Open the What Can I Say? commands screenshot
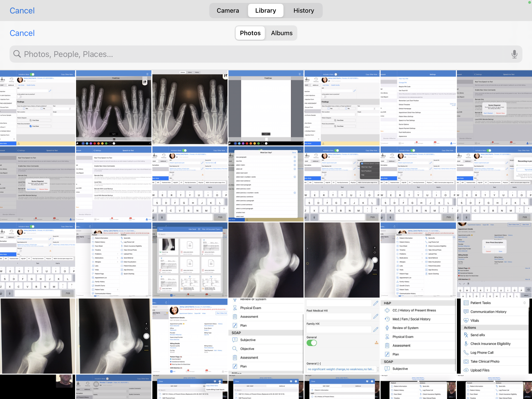Image resolution: width=532 pixels, height=399 pixels. pos(266,184)
